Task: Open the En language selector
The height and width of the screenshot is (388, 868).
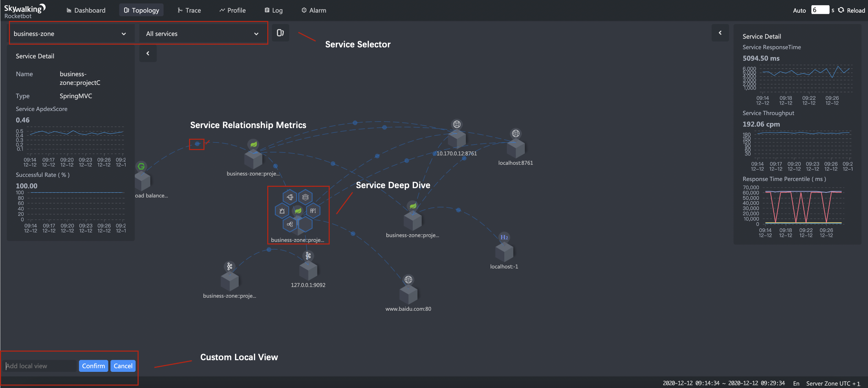Action: [x=796, y=383]
